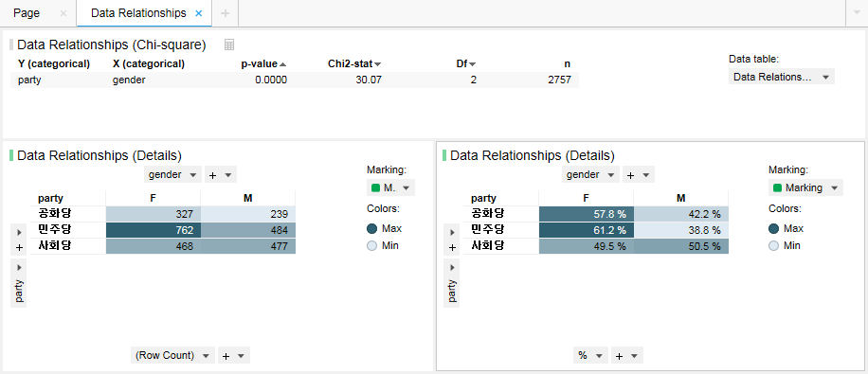Add a new page with plus tab
This screenshot has width=868, height=374.
225,13
